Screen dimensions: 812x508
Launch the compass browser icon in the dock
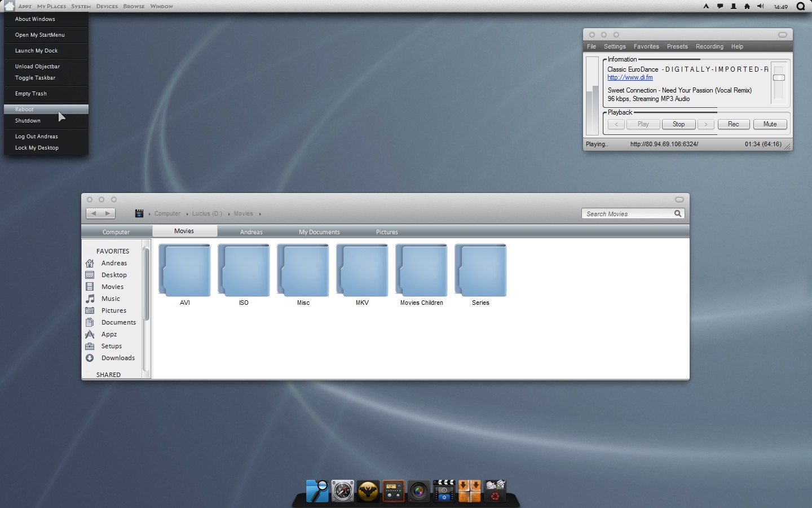(343, 491)
